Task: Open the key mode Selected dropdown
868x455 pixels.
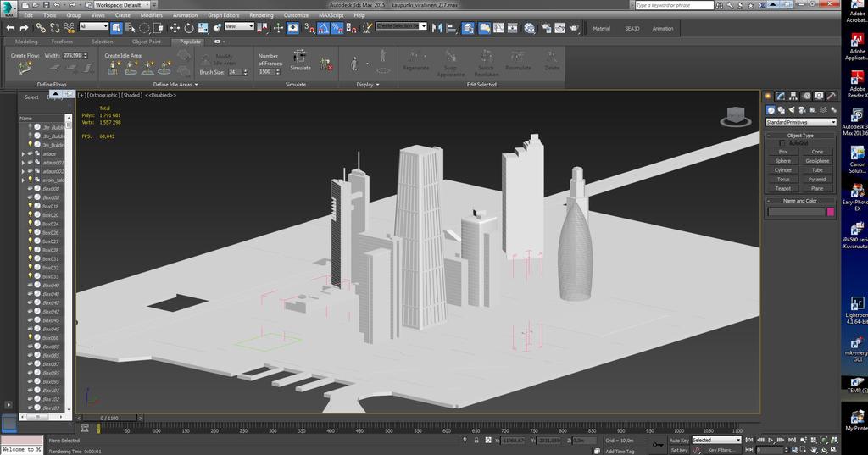Action: (x=716, y=440)
